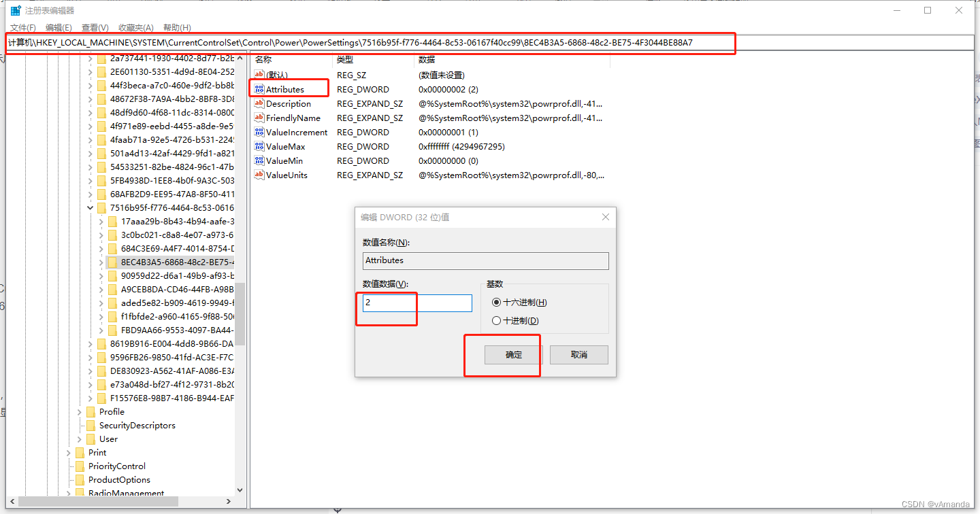980x514 pixels.
Task: Expand the Print key
Action: (x=69, y=452)
